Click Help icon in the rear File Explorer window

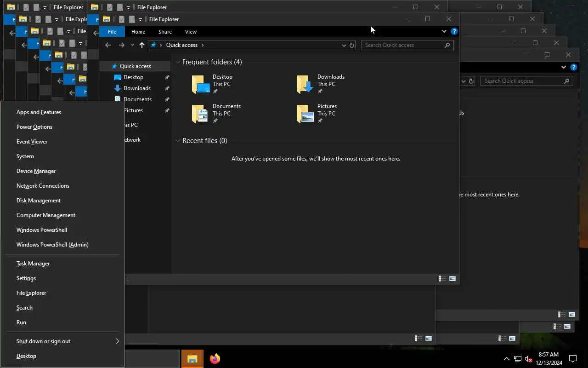(574, 67)
